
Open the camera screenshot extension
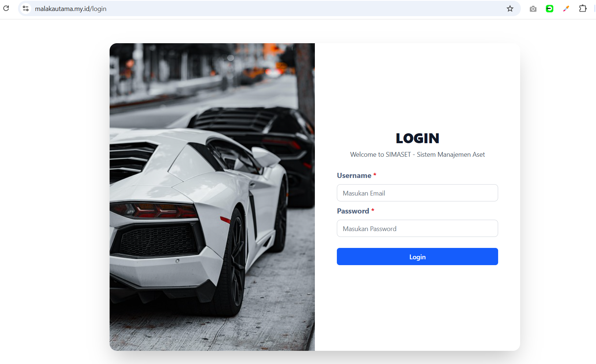533,8
